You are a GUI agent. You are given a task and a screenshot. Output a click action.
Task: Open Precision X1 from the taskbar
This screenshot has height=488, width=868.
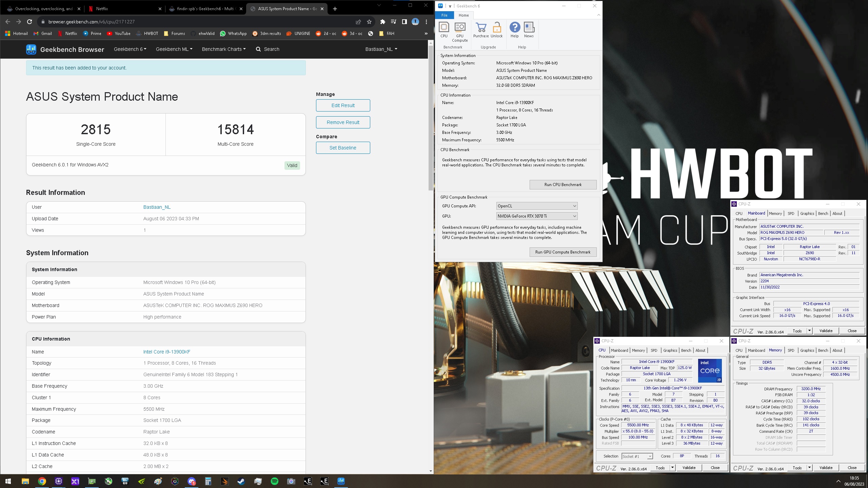[x=75, y=481]
